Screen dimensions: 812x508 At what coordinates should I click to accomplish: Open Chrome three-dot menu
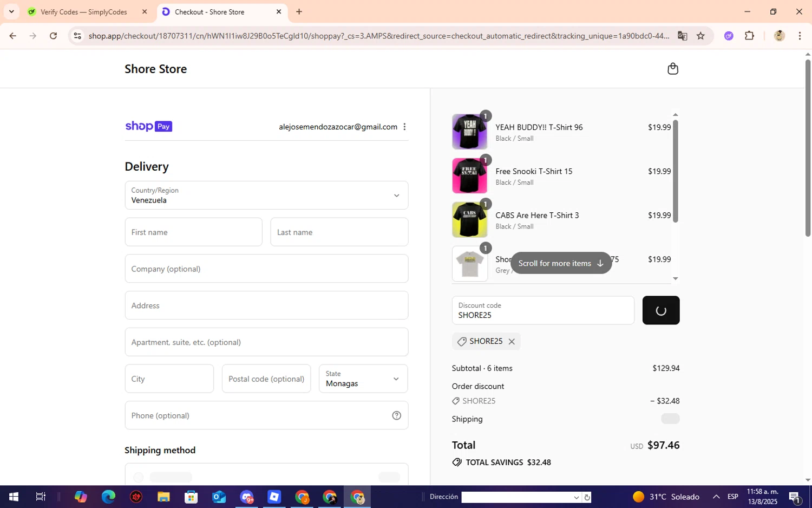click(800, 36)
